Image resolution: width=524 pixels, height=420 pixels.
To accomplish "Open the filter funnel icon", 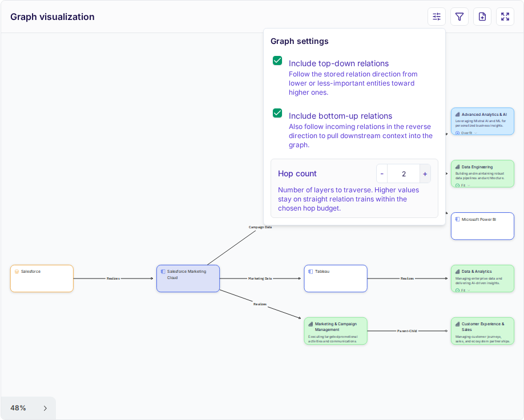I will coord(459,17).
